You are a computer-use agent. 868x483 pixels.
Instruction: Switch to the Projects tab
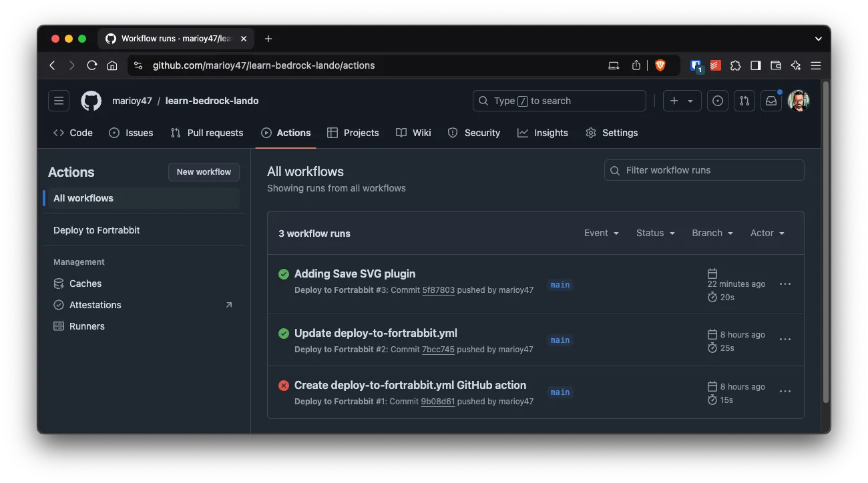(x=353, y=133)
